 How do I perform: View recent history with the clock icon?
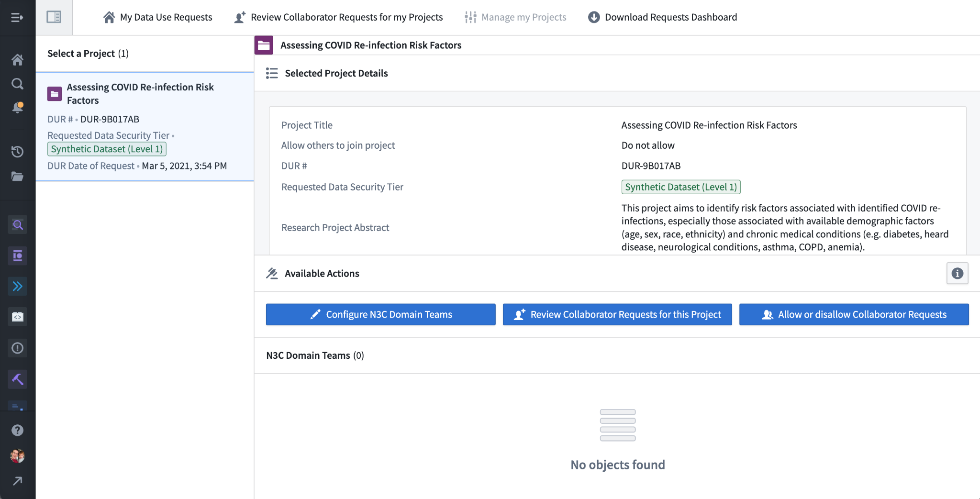(x=18, y=152)
